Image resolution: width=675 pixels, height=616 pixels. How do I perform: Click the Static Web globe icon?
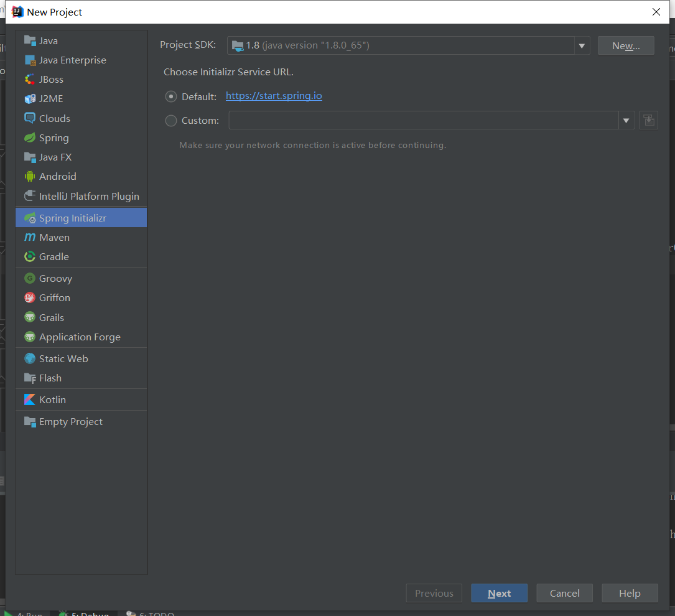click(30, 358)
